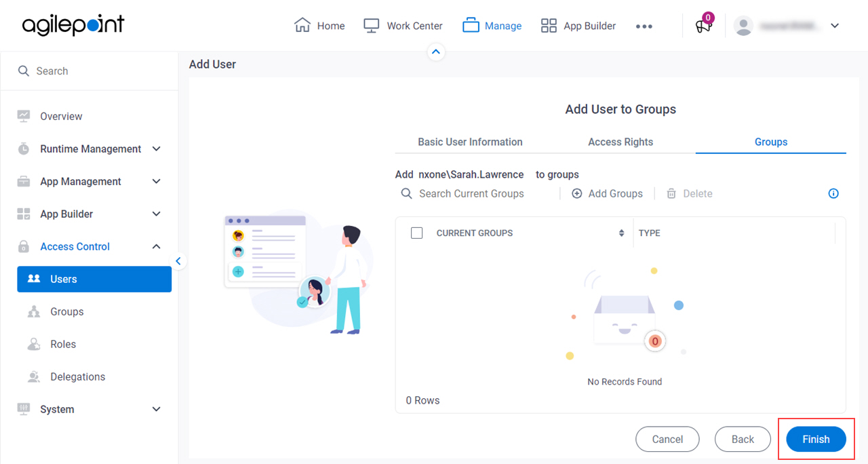Click the Users people icon
Image resolution: width=868 pixels, height=464 pixels.
(x=34, y=279)
